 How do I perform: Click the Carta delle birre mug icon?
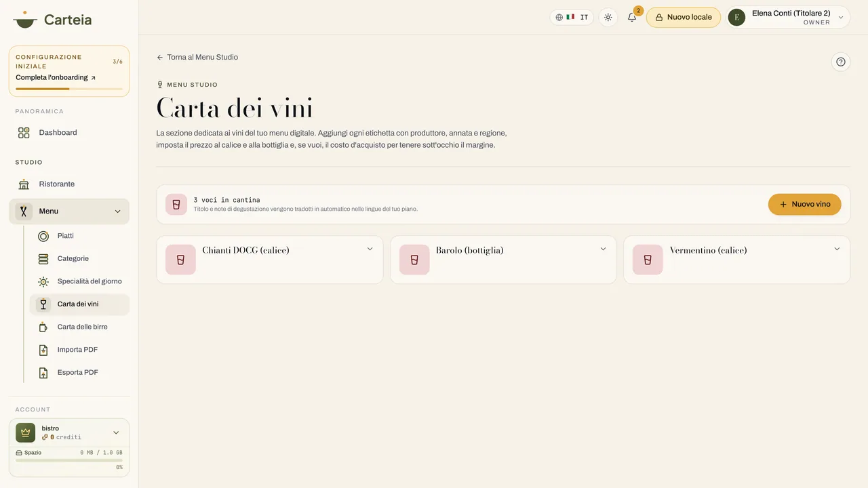click(x=43, y=327)
